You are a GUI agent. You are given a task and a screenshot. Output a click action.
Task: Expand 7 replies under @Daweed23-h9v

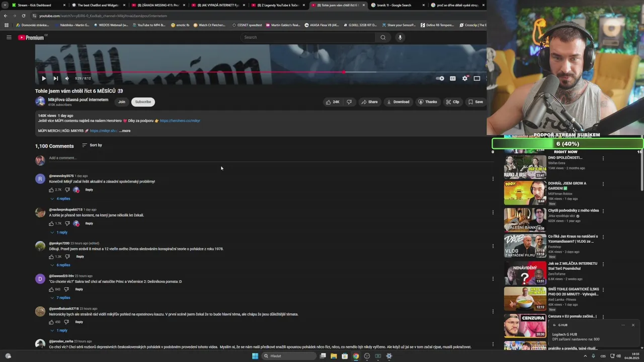point(60,298)
